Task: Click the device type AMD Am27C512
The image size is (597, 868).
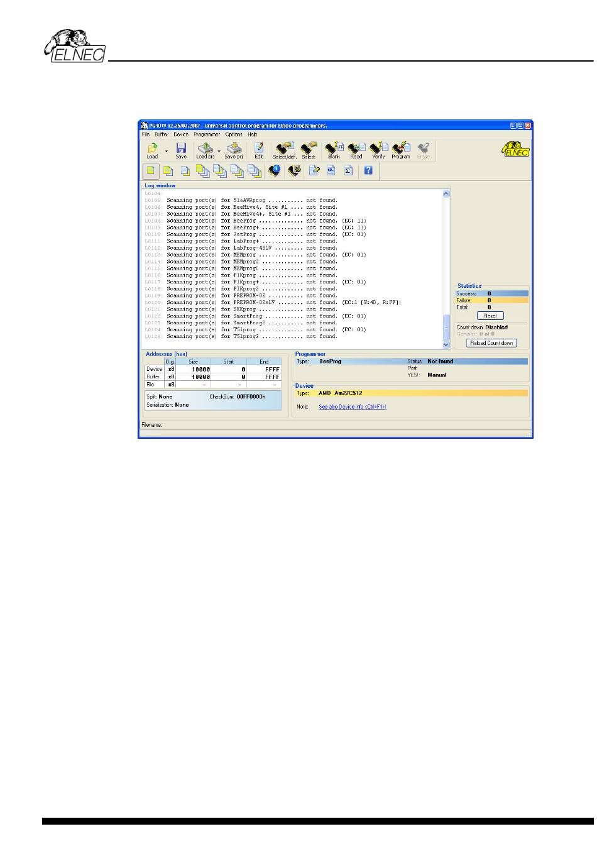Action: (341, 393)
